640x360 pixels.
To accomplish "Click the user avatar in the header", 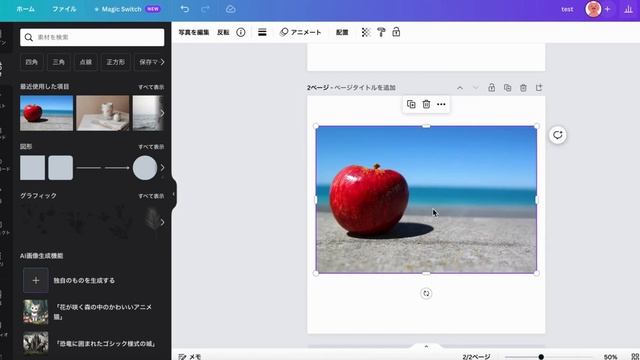I will [x=593, y=9].
